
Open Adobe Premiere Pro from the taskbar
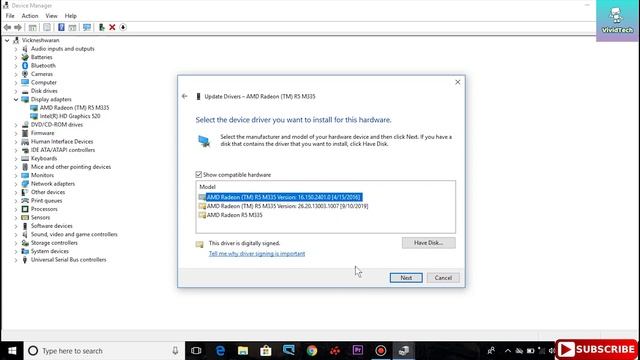point(358,351)
